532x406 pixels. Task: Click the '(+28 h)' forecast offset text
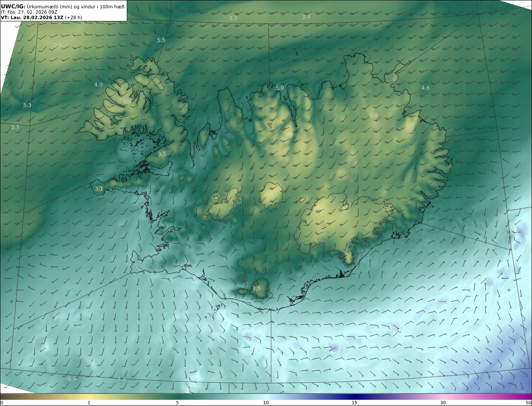tap(74, 17)
